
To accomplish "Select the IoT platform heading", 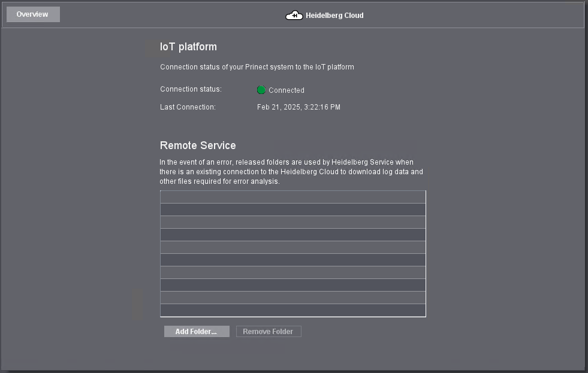I will click(x=188, y=47).
